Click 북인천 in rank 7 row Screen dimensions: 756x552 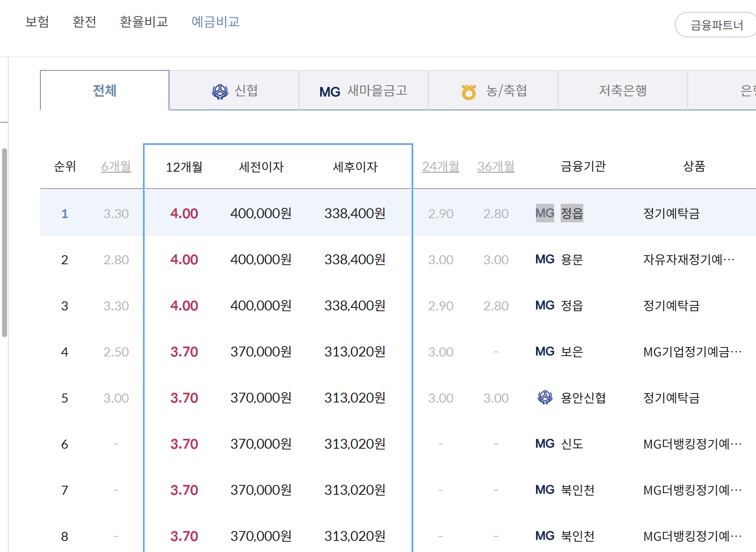pyautogui.click(x=578, y=490)
